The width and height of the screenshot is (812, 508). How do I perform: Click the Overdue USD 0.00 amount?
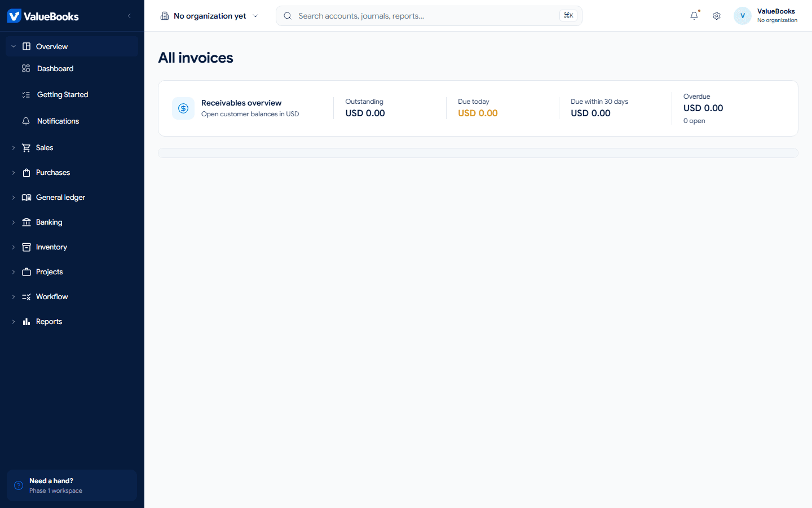coord(703,108)
